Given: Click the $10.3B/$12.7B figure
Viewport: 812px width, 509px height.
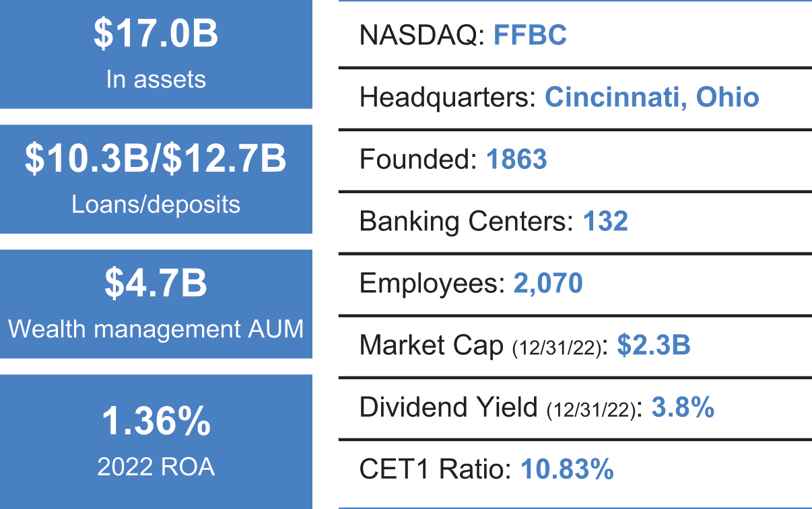Looking at the screenshot, I should (156, 160).
